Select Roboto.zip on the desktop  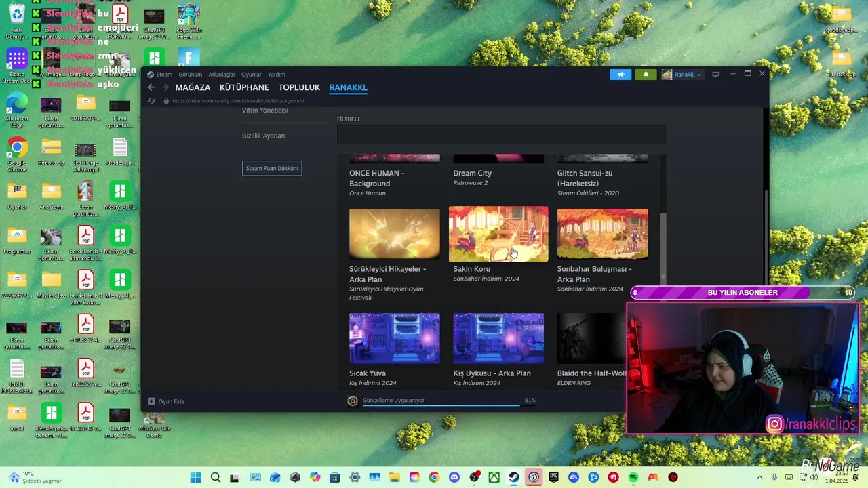click(52, 155)
